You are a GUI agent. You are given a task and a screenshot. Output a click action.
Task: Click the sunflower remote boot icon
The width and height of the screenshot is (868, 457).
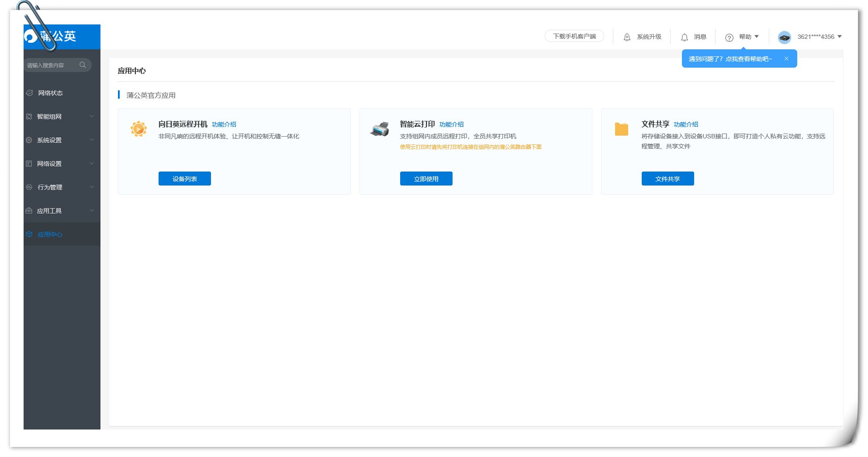click(138, 129)
